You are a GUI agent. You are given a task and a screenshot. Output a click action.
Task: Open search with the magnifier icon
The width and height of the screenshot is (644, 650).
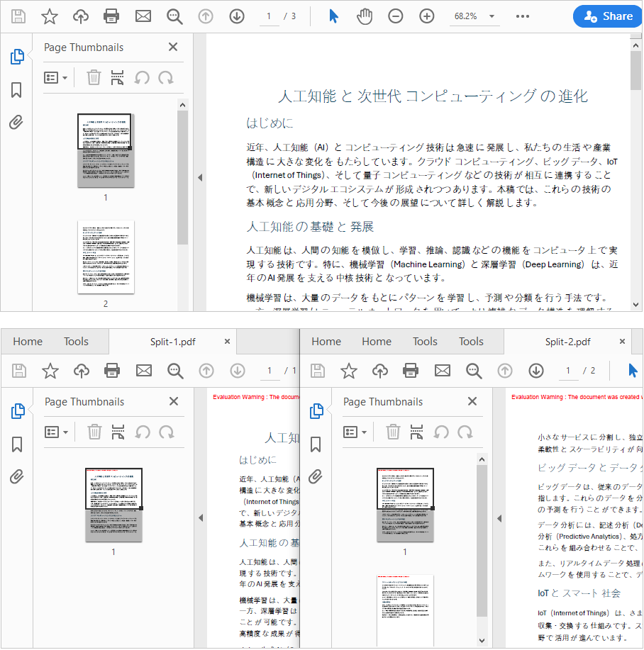coord(174,16)
